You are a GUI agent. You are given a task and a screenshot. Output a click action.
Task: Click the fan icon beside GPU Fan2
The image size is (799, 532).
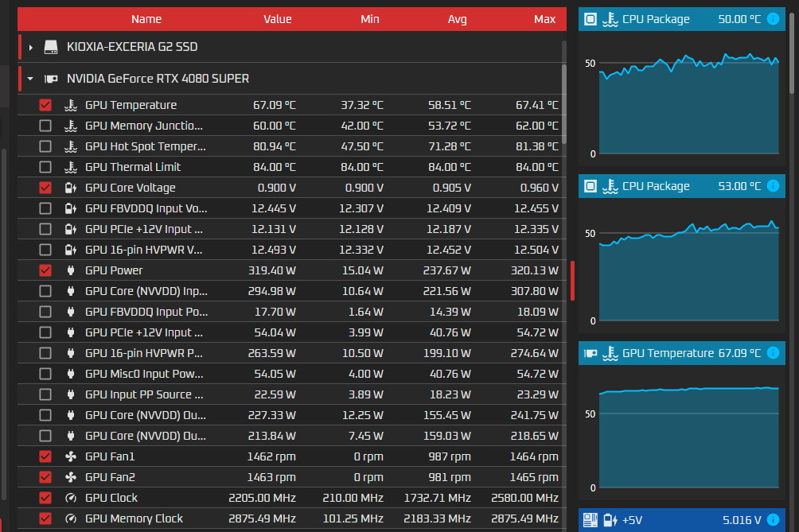click(71, 477)
